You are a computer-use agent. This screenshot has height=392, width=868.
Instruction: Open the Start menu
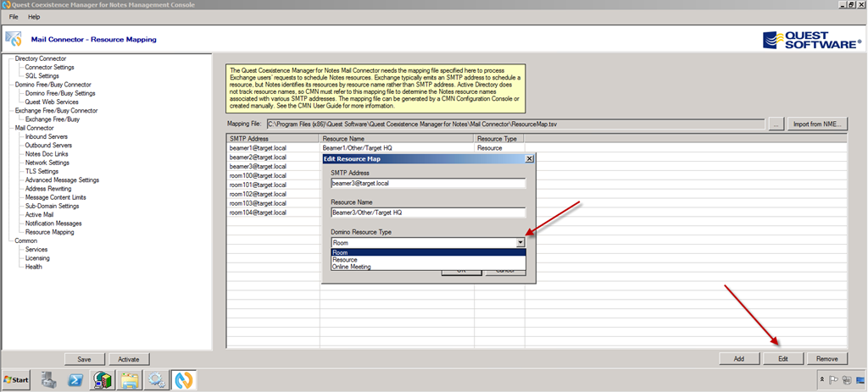[x=17, y=380]
